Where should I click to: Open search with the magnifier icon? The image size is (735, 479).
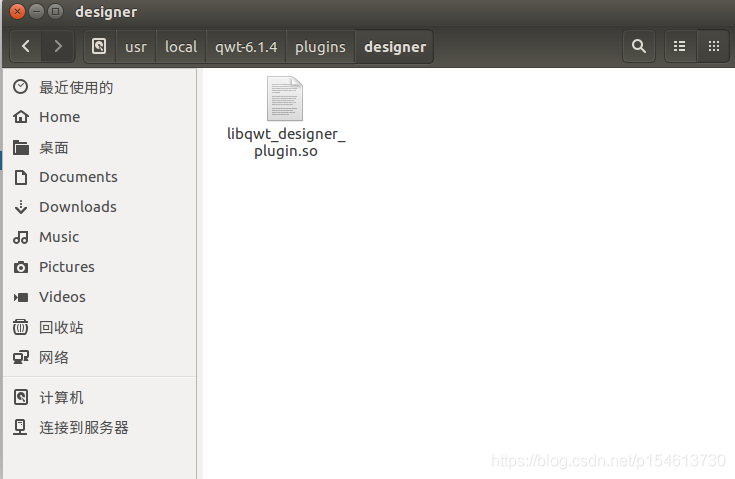point(638,46)
